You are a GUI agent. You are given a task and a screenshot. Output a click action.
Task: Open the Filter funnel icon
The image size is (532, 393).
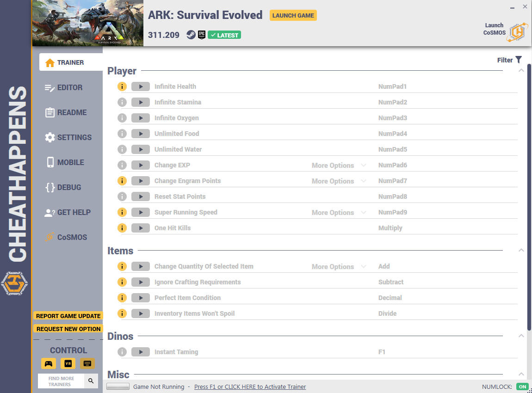tap(519, 60)
